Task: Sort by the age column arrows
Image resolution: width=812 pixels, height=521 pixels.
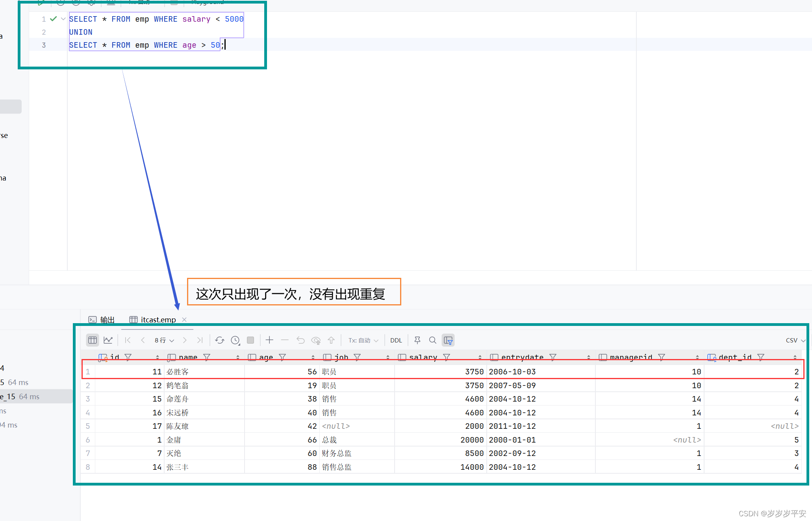Action: pyautogui.click(x=313, y=357)
